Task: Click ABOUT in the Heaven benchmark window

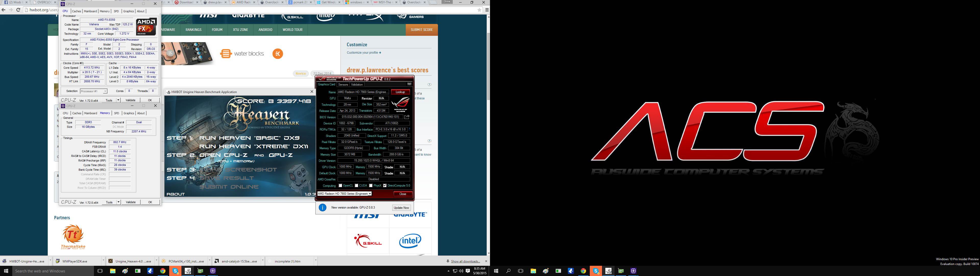Action: [x=175, y=194]
